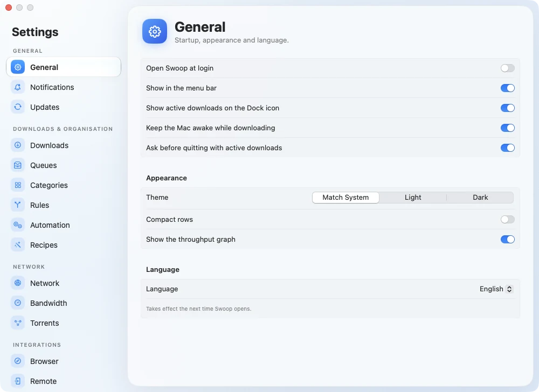Enable Compact rows switch

[x=507, y=219]
